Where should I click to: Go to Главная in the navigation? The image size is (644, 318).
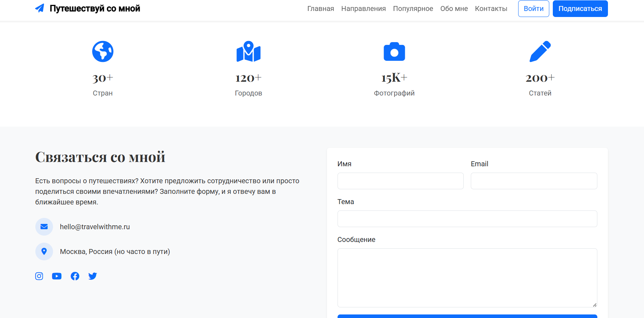click(x=321, y=8)
